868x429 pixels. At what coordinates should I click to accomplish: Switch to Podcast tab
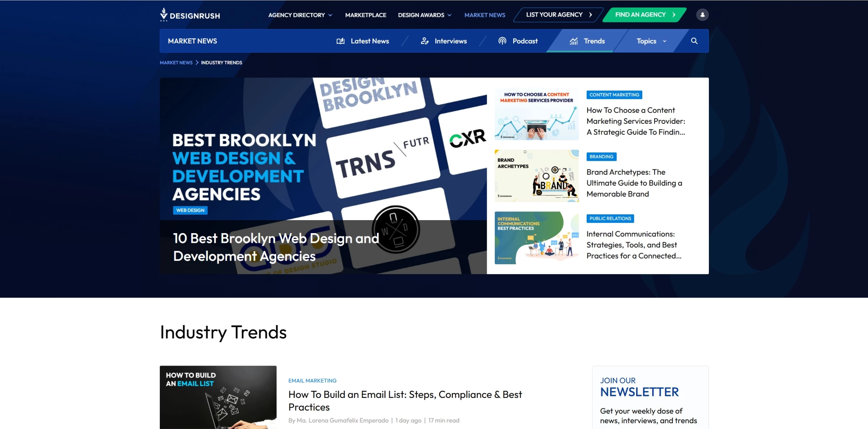[x=518, y=41]
